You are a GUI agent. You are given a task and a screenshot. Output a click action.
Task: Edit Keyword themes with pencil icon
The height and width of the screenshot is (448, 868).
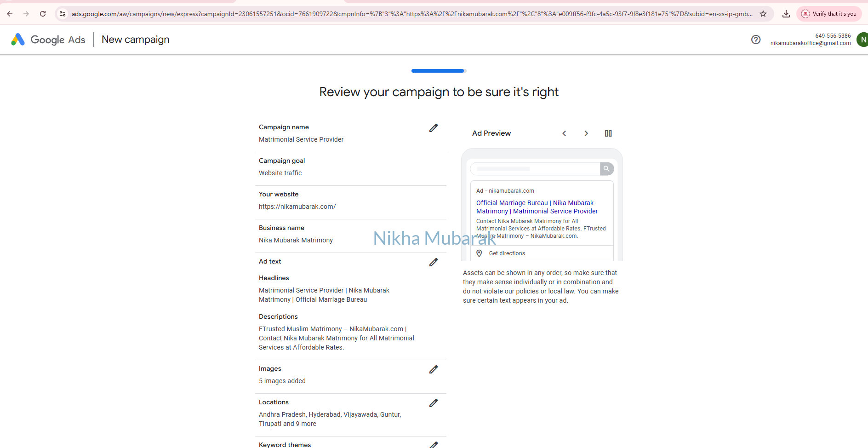(x=433, y=444)
